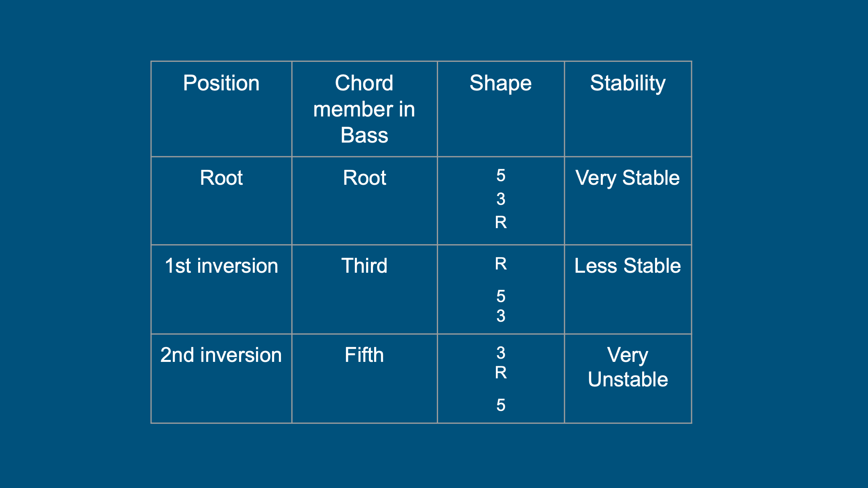Click the Fifth cell
Screen dimensions: 868x488
364,355
